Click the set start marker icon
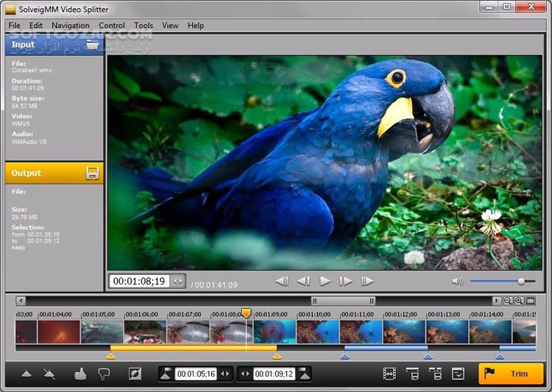This screenshot has height=392, width=552. pos(166,374)
